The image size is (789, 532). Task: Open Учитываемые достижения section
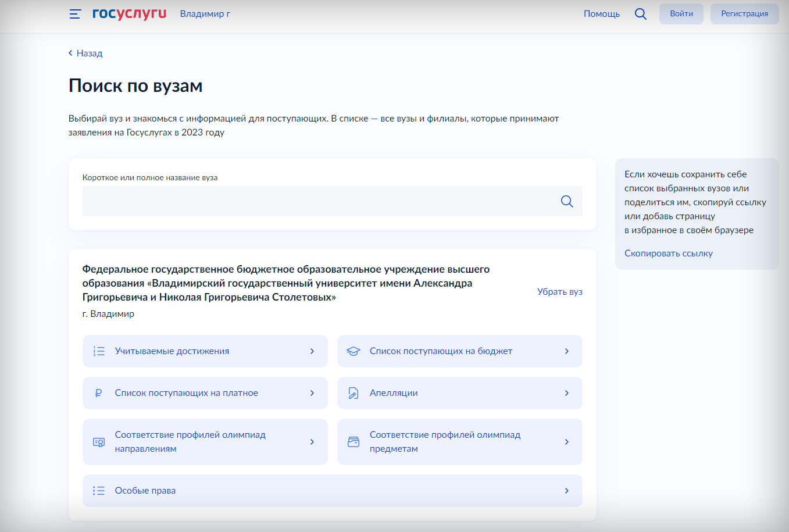[205, 351]
